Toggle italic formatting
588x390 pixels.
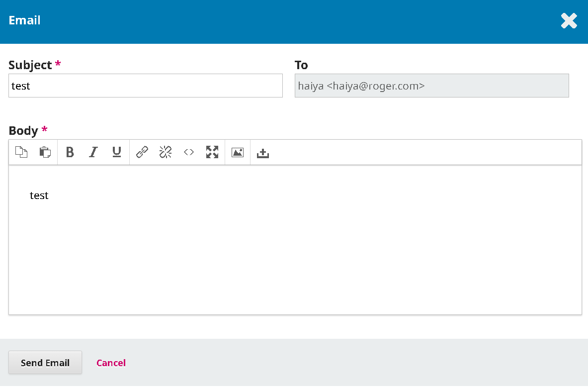93,152
